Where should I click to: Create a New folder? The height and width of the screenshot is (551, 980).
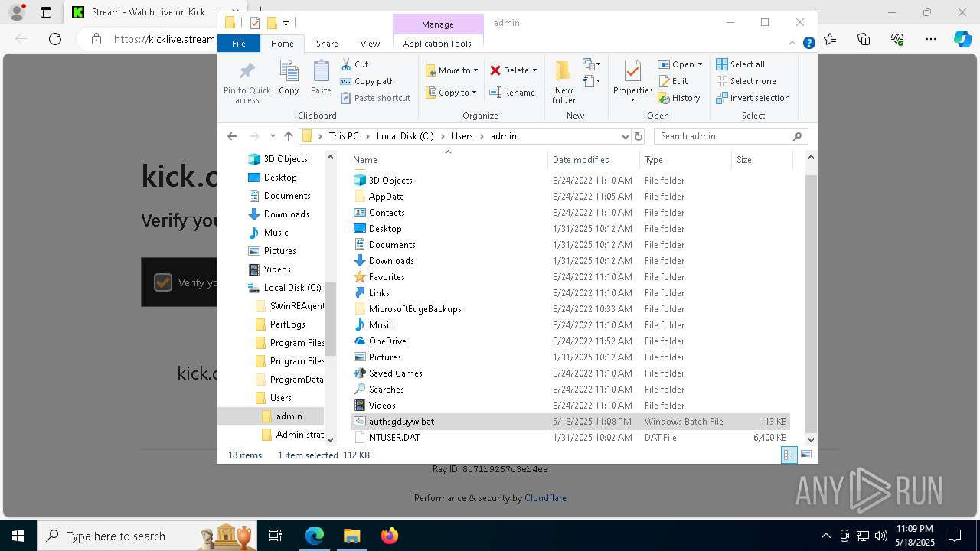(x=563, y=81)
